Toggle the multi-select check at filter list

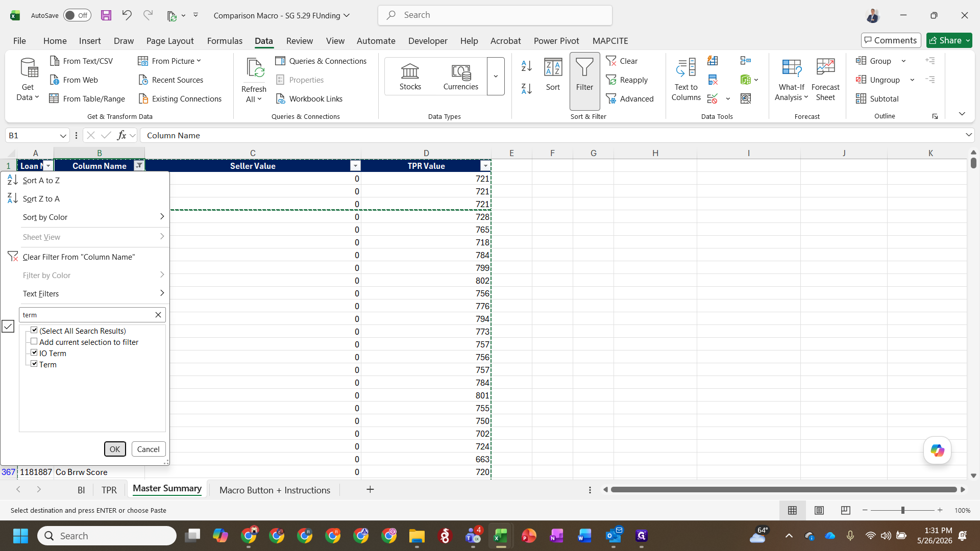coord(8,326)
